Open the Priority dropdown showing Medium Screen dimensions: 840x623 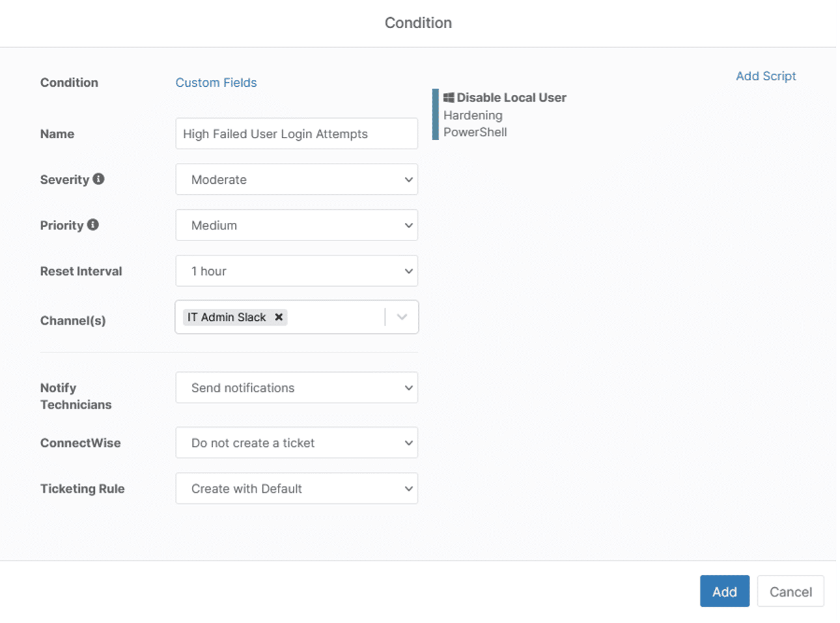tap(296, 225)
